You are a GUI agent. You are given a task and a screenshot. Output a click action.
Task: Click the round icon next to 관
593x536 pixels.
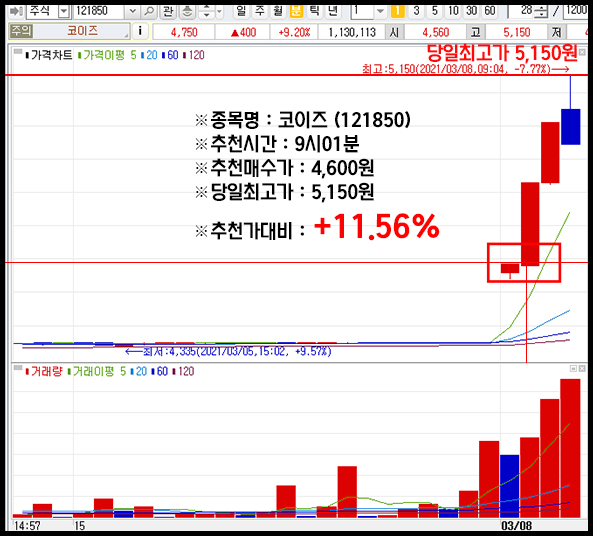pos(187,11)
